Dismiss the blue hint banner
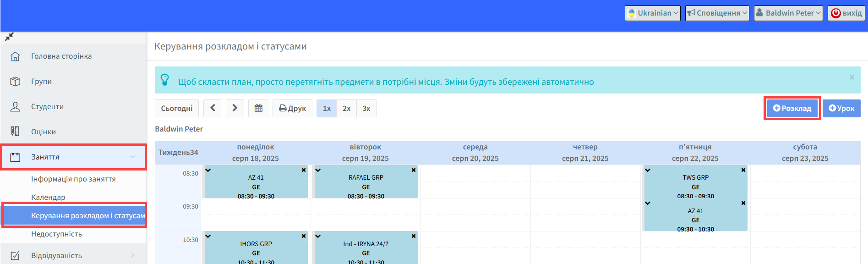The width and height of the screenshot is (868, 264). [852, 77]
